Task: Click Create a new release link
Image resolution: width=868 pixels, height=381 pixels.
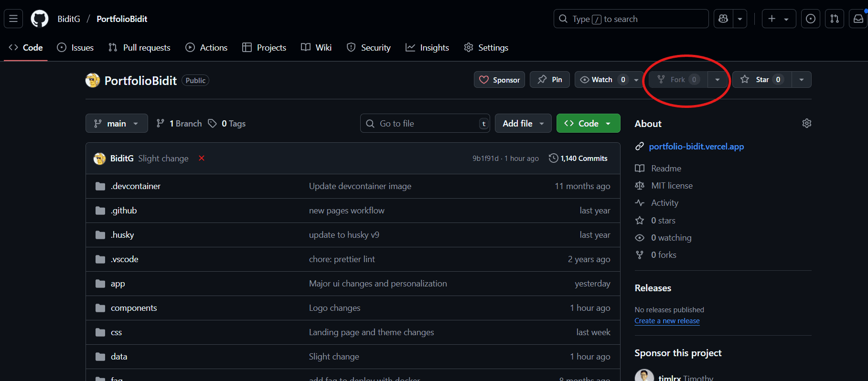Action: click(x=667, y=321)
